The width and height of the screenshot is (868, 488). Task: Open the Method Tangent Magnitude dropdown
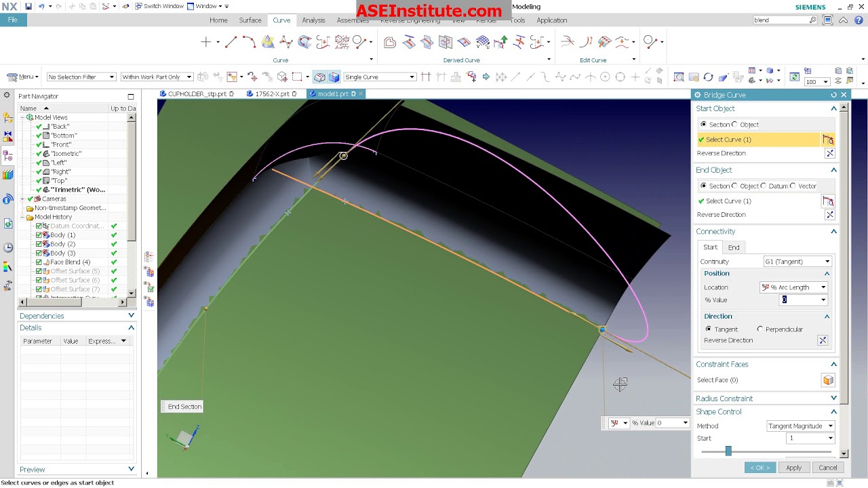click(800, 426)
